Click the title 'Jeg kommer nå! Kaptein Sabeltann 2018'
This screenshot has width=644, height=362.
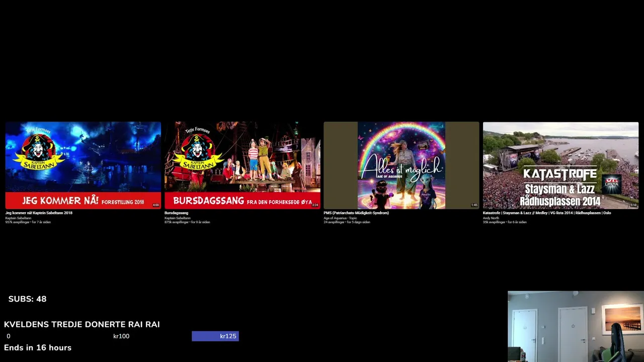pyautogui.click(x=39, y=213)
